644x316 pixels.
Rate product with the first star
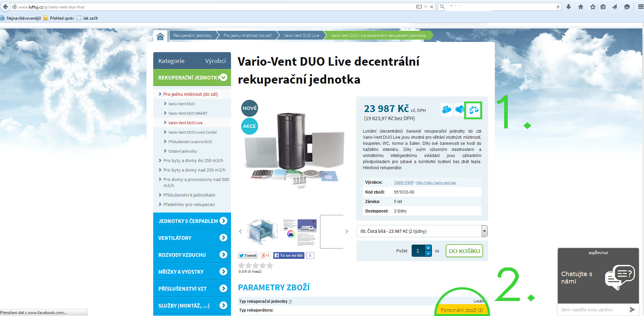241,266
